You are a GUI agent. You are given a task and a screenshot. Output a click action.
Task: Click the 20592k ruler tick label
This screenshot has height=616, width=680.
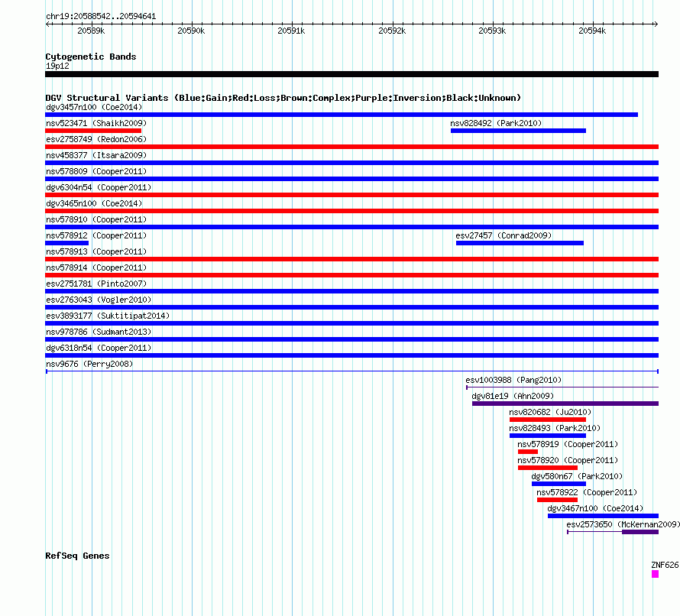pos(392,31)
